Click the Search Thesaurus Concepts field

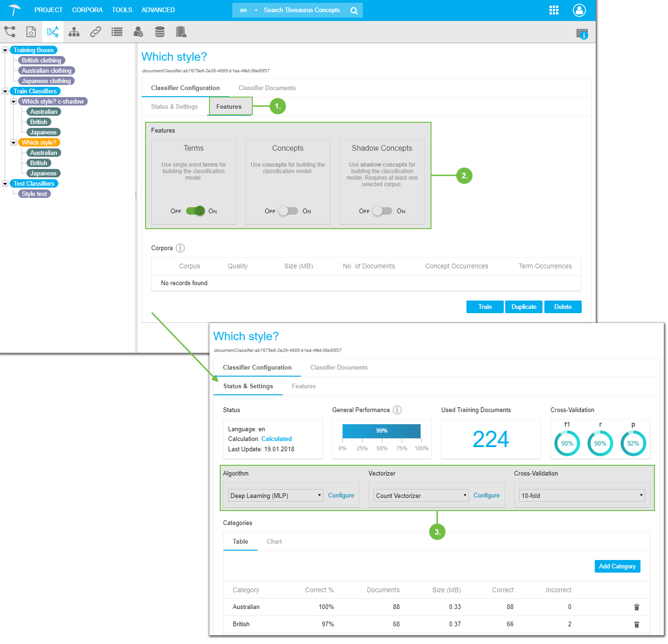tap(302, 10)
